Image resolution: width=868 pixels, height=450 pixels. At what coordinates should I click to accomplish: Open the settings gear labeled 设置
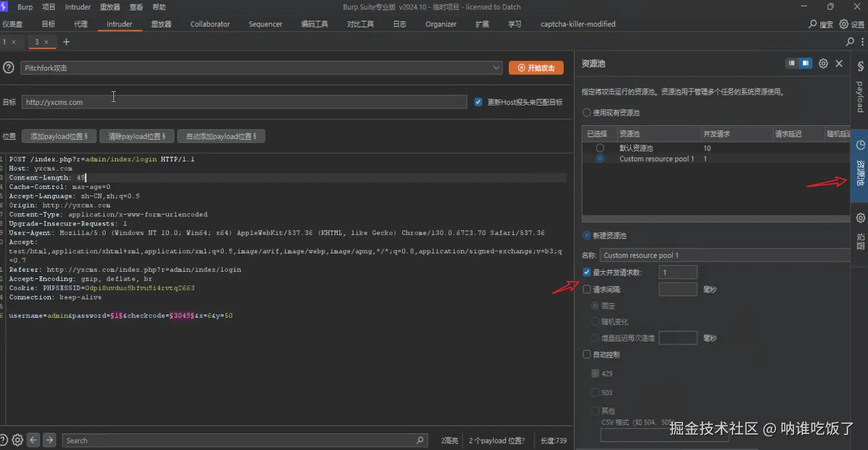844,24
